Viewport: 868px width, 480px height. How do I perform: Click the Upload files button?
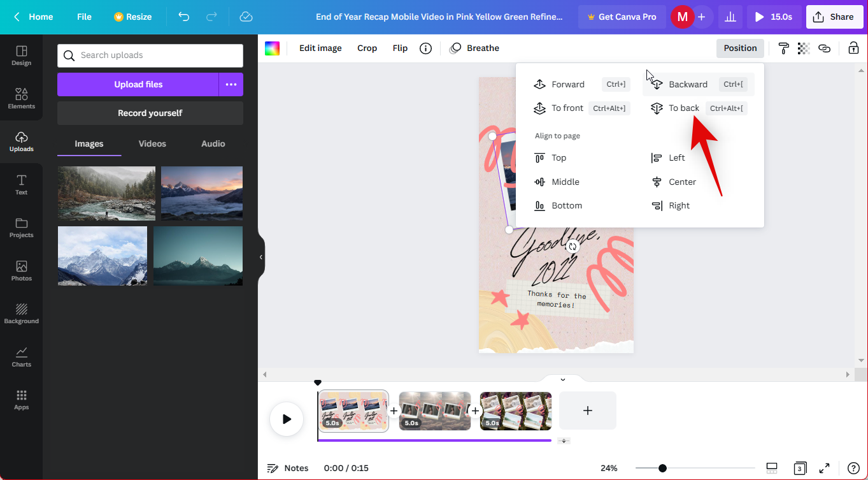pos(138,84)
